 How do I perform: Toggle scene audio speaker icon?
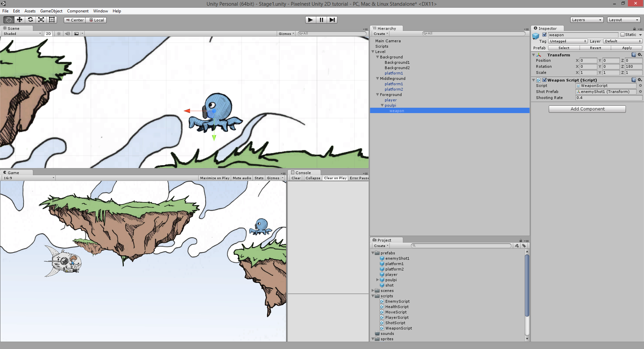tap(67, 34)
